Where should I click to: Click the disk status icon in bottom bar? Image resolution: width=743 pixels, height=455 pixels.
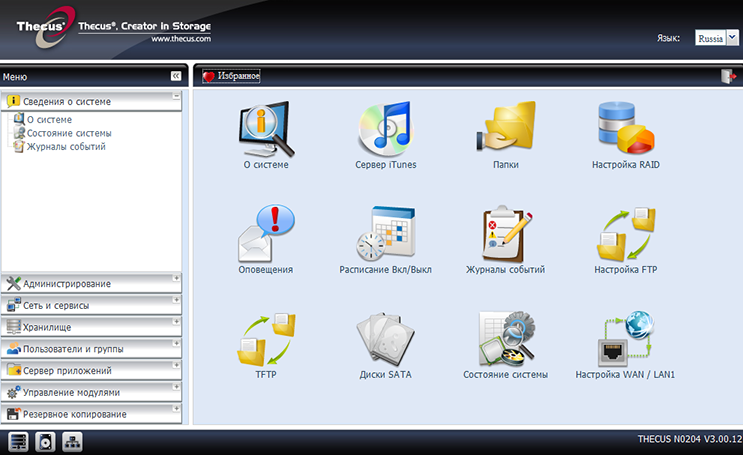click(45, 442)
